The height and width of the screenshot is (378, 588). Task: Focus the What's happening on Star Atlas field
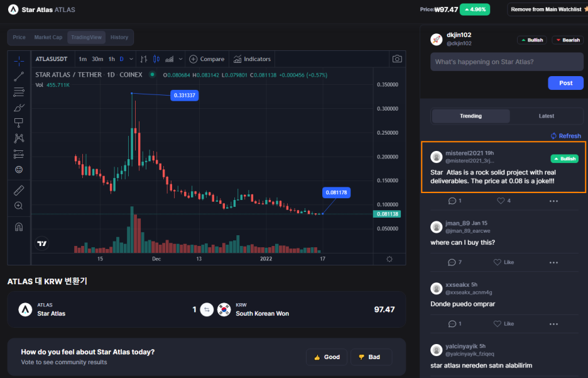pos(506,62)
